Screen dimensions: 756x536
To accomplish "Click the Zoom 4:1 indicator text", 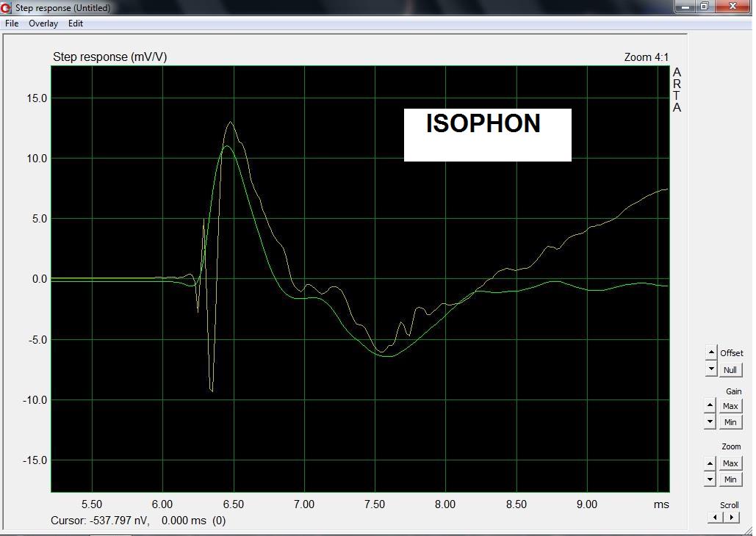I will click(646, 57).
